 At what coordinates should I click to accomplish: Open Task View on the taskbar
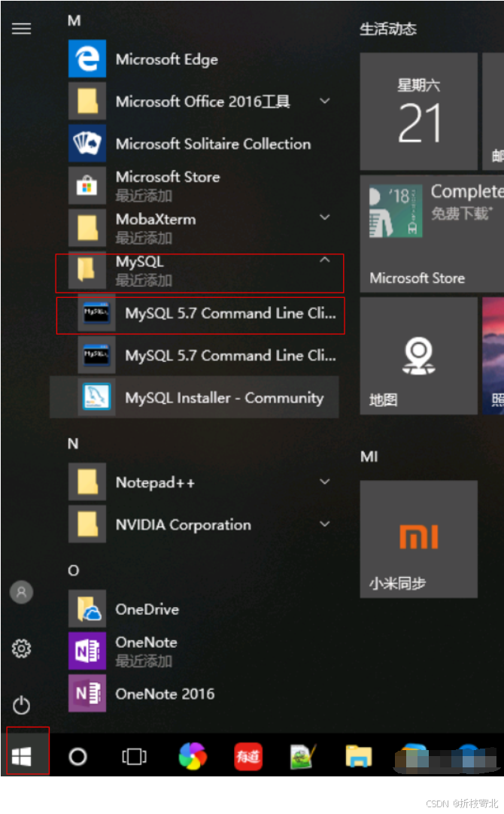[x=134, y=756]
